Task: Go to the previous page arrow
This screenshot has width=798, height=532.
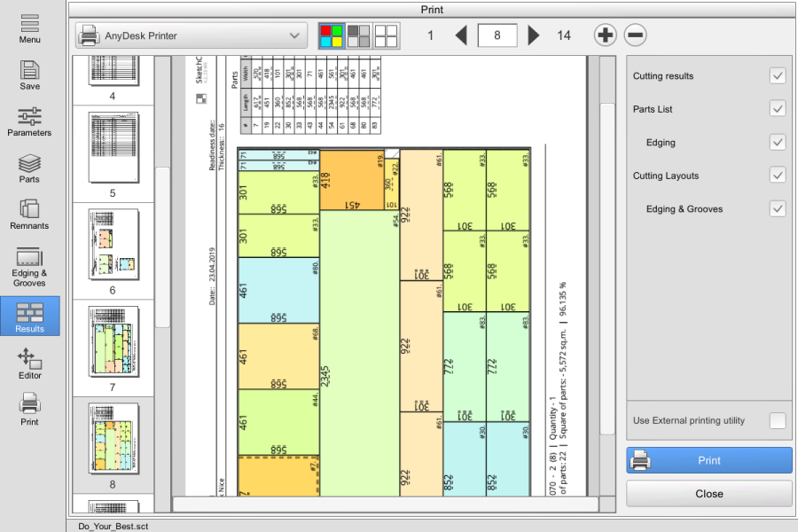Action: coord(461,35)
